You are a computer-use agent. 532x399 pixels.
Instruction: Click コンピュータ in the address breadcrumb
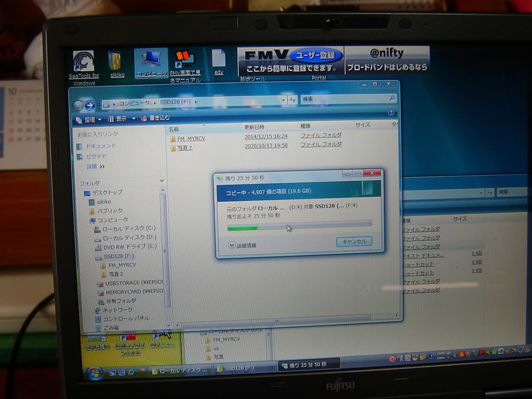click(x=134, y=103)
